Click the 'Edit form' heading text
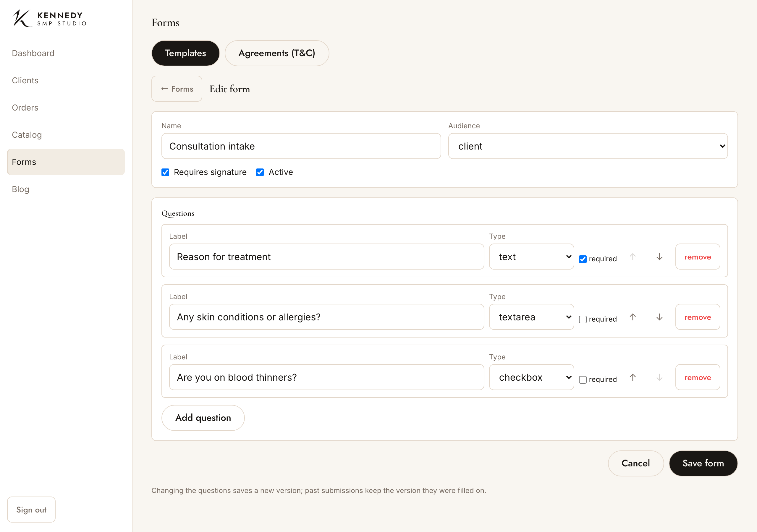 coord(230,89)
